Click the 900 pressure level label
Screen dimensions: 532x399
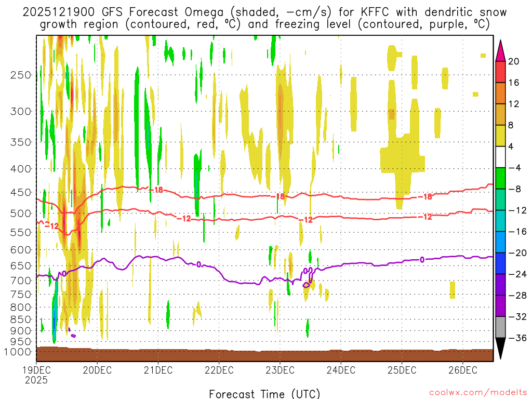pyautogui.click(x=21, y=331)
